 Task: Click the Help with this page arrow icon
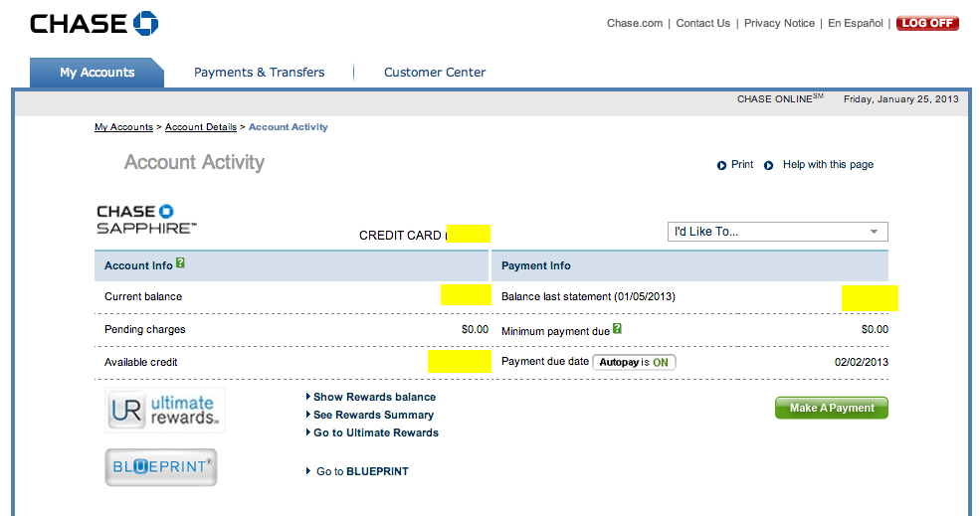coord(769,166)
